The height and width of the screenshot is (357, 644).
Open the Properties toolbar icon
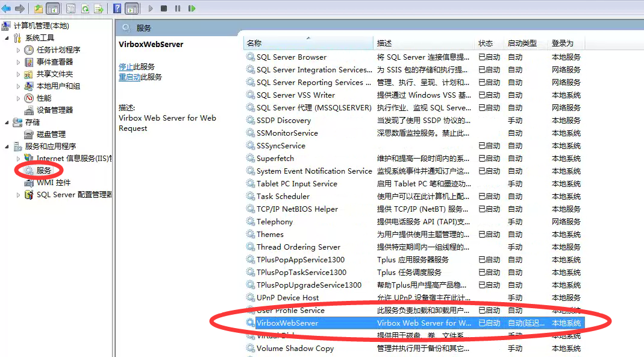pos(70,8)
